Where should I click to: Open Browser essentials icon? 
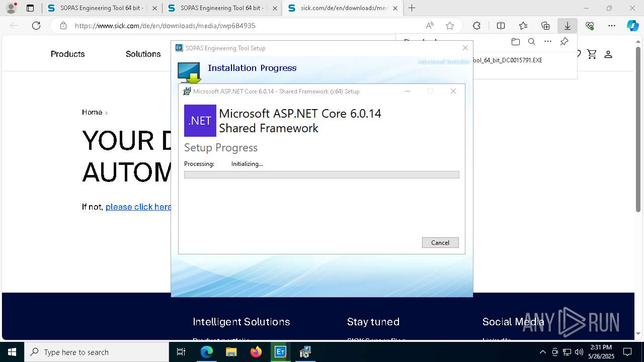click(x=590, y=26)
